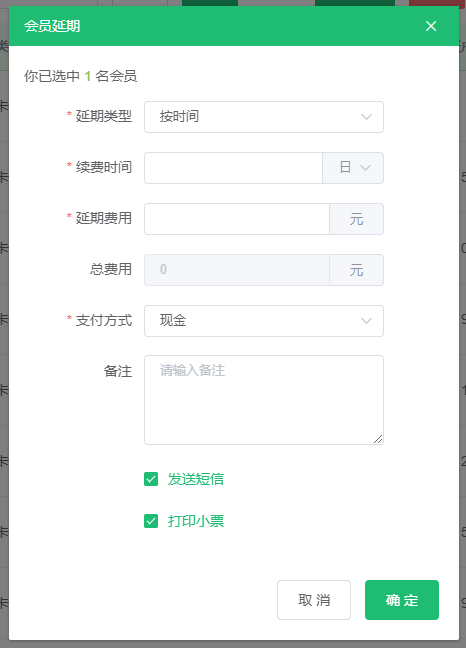Open the 延期类型 dropdown showing 按时间
Screen dimensions: 466x648
tap(264, 117)
